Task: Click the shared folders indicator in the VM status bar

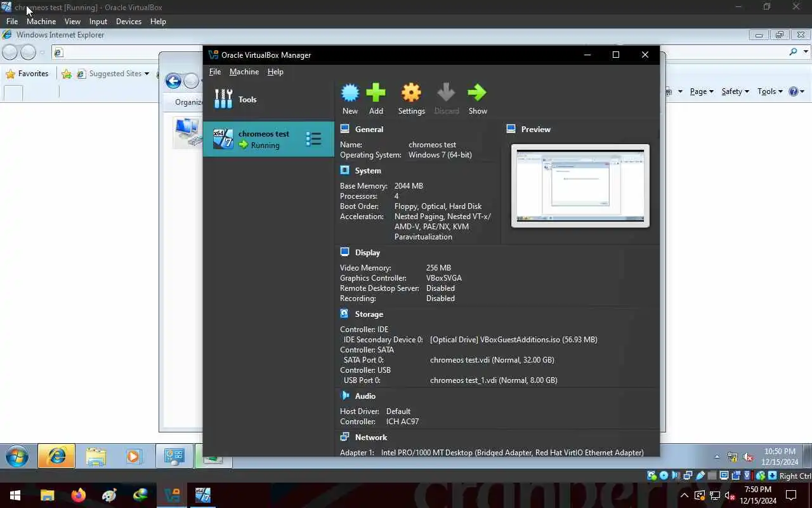Action: (712, 476)
